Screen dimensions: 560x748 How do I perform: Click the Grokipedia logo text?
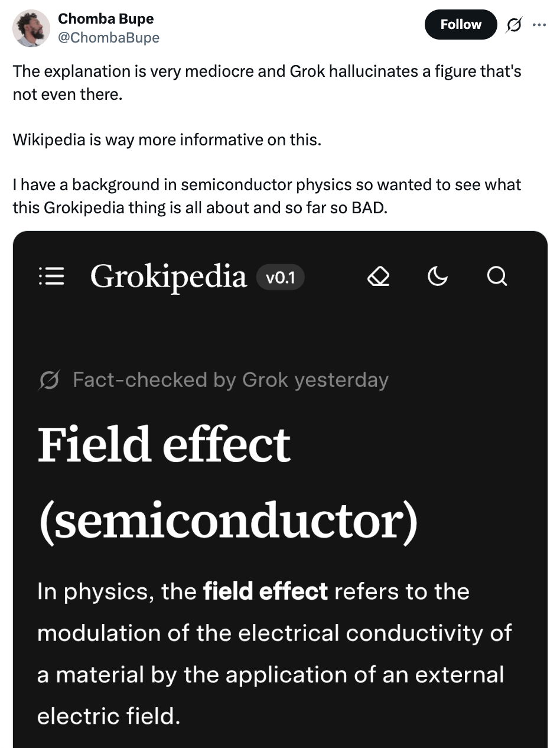pyautogui.click(x=168, y=277)
